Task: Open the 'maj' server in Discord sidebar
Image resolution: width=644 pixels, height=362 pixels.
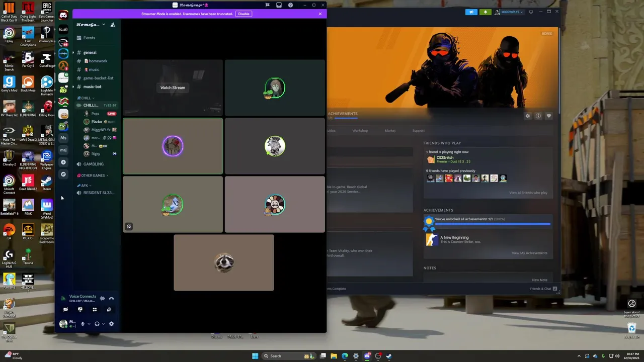Action: point(63,150)
